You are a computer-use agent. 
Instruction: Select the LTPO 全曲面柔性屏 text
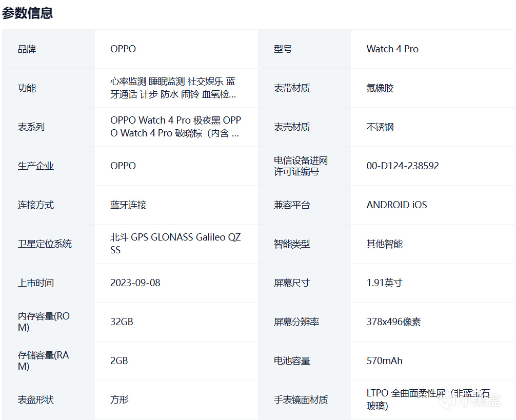(406, 393)
